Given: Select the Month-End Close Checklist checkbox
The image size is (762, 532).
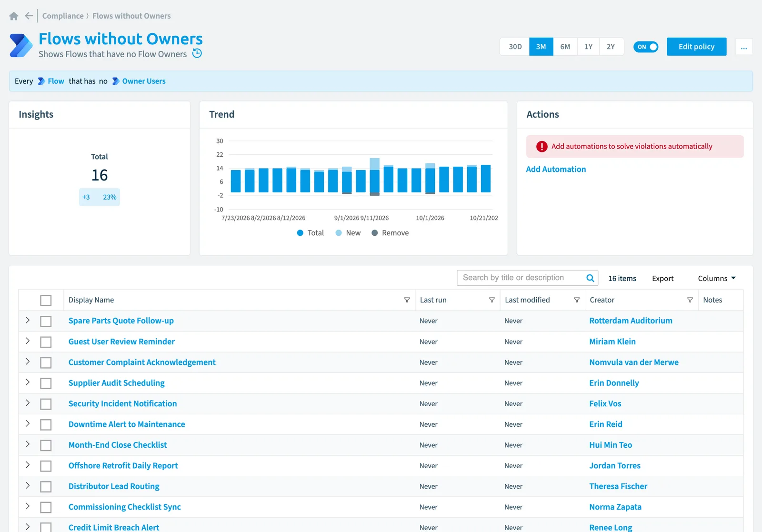Looking at the screenshot, I should [46, 445].
